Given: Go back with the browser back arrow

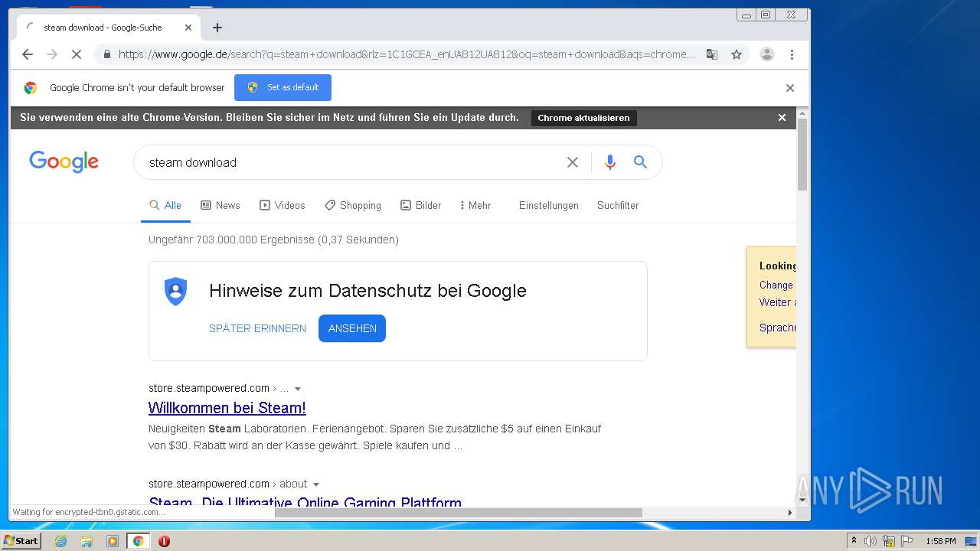Looking at the screenshot, I should tap(28, 54).
